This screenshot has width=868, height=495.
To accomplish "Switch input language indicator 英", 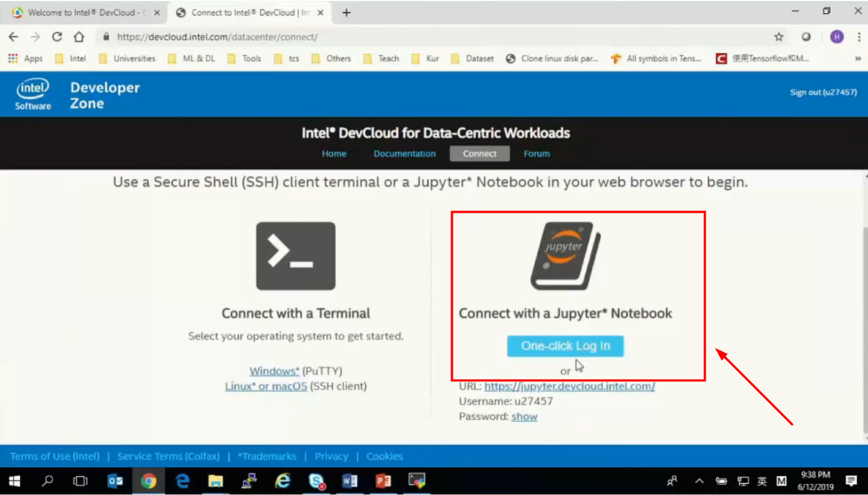I will pyautogui.click(x=762, y=481).
